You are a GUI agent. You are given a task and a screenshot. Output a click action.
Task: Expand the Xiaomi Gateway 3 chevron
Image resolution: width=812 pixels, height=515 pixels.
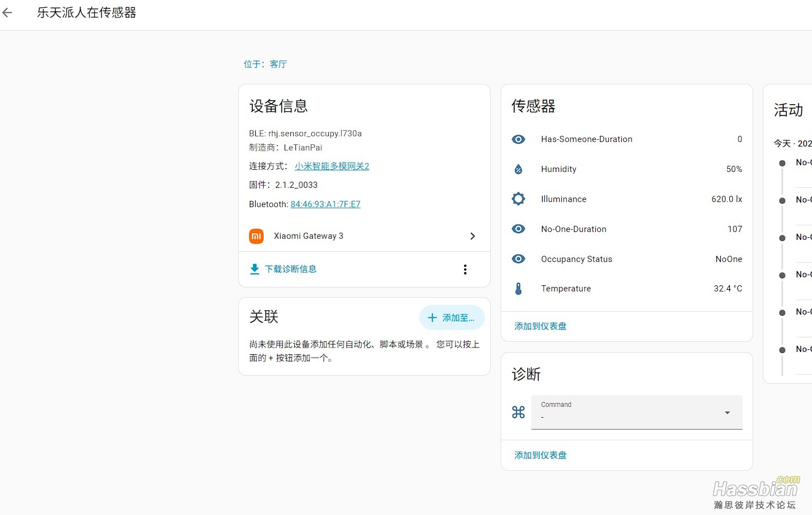click(472, 236)
